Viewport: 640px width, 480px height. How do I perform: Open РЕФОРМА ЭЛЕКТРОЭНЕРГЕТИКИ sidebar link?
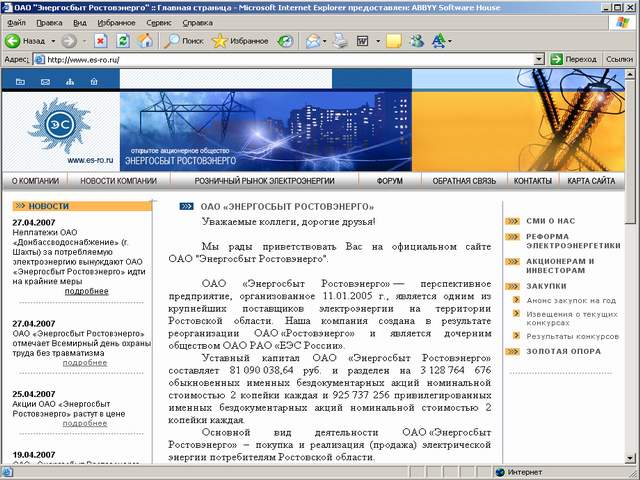(573, 241)
